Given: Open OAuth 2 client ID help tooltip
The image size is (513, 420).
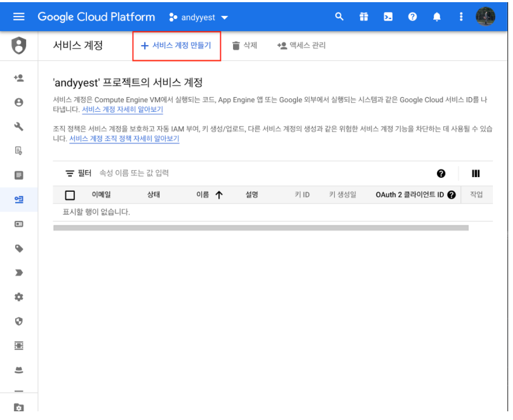Looking at the screenshot, I should pos(452,195).
